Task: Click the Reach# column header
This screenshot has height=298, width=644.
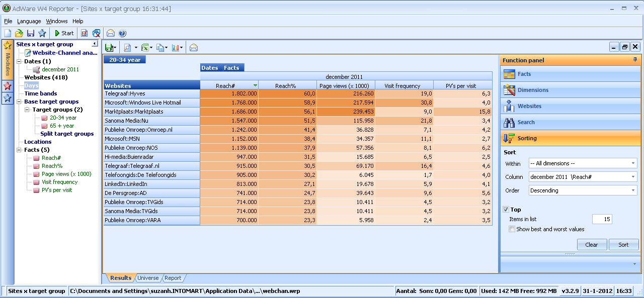Action: 229,85
